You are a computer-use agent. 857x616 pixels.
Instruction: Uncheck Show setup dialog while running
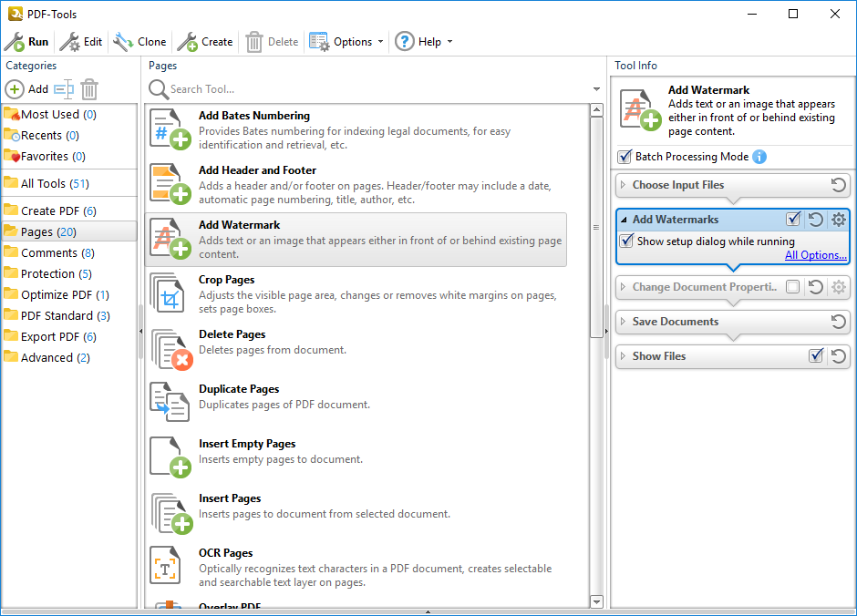[626, 241]
